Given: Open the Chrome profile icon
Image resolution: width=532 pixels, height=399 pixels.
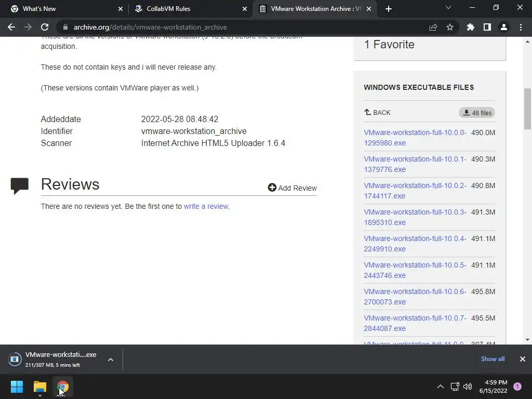Looking at the screenshot, I should point(504,27).
